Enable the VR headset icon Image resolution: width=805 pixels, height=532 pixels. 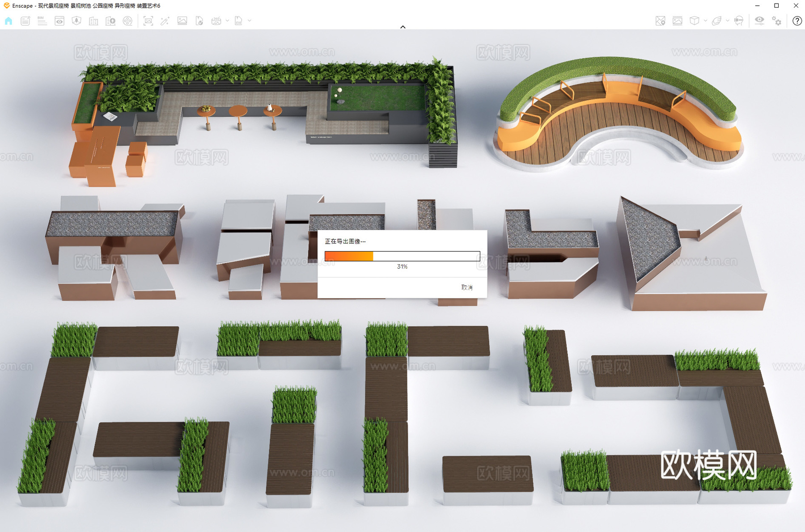click(x=739, y=21)
